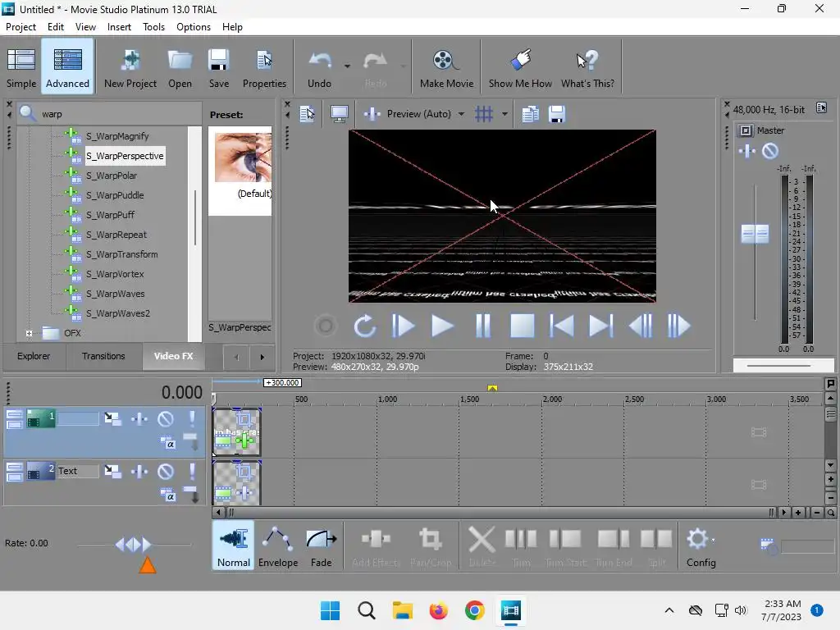
Task: Step to previous frame
Action: pos(640,326)
